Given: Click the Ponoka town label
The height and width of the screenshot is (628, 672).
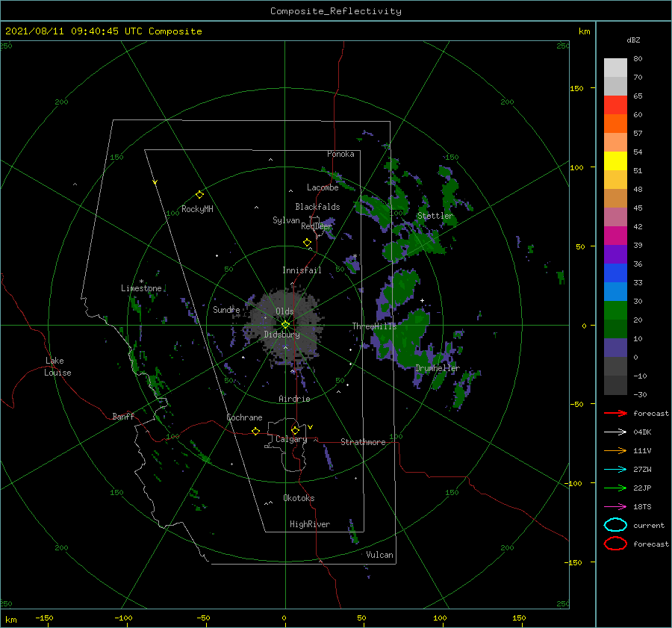Looking at the screenshot, I should pyautogui.click(x=340, y=154).
